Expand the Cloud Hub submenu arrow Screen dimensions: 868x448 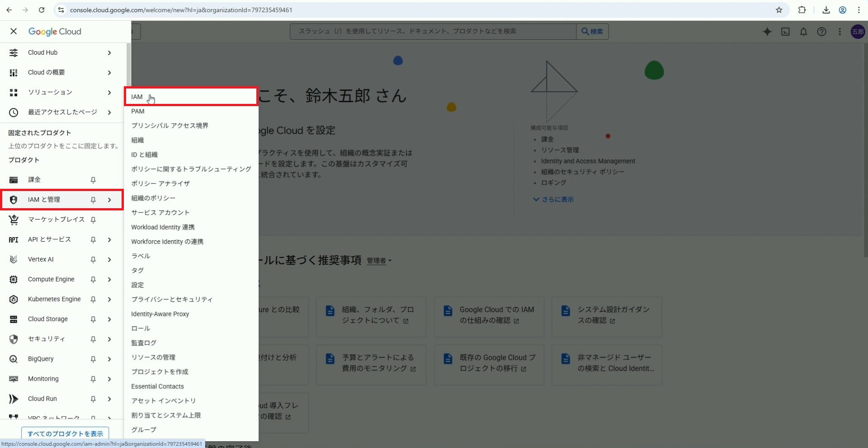(x=109, y=53)
